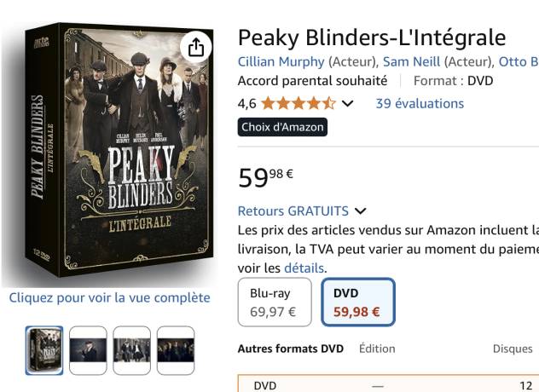
Task: Select the first box set thumbnail
Action: click(x=44, y=350)
